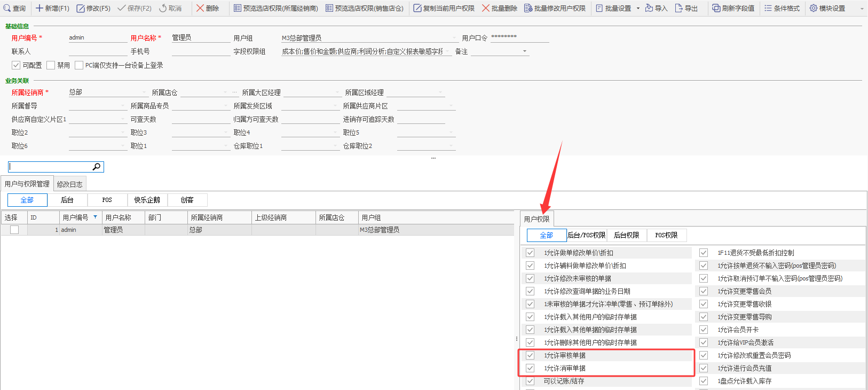Image resolution: width=868 pixels, height=390 pixels.
Task: Click the red 删除 delete icon
Action: coord(200,8)
